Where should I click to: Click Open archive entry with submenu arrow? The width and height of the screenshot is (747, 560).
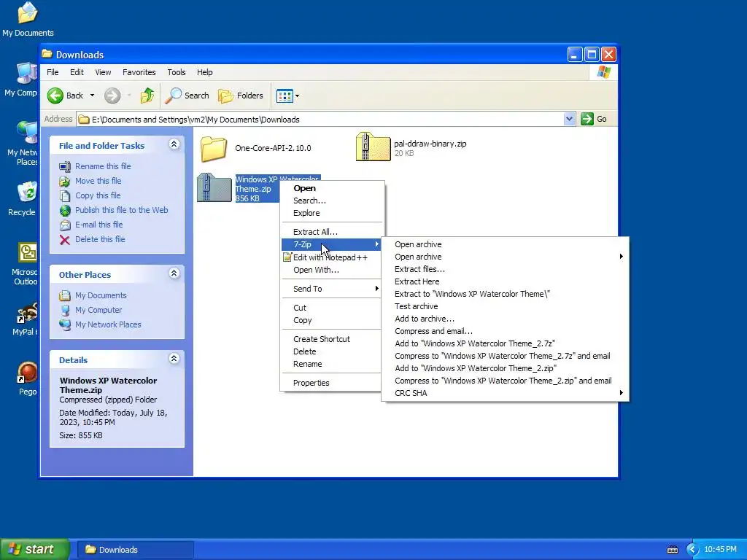coord(505,257)
